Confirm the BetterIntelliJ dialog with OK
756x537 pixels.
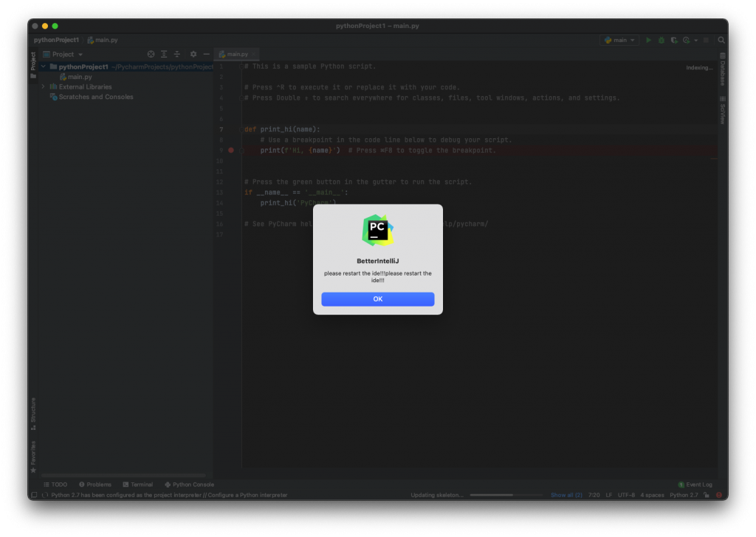(377, 299)
